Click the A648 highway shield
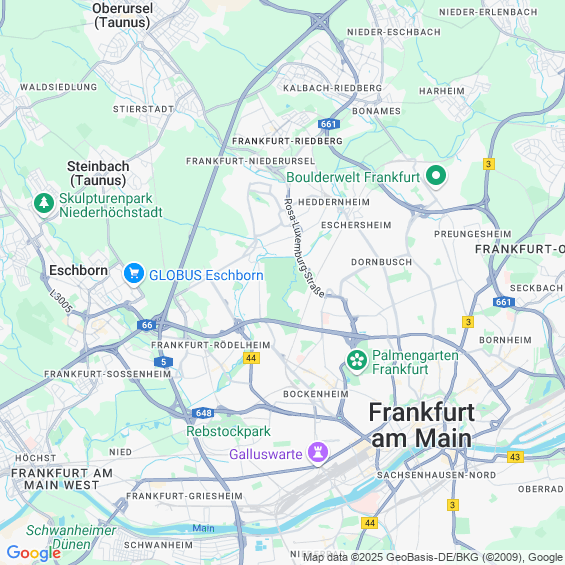 coord(204,413)
